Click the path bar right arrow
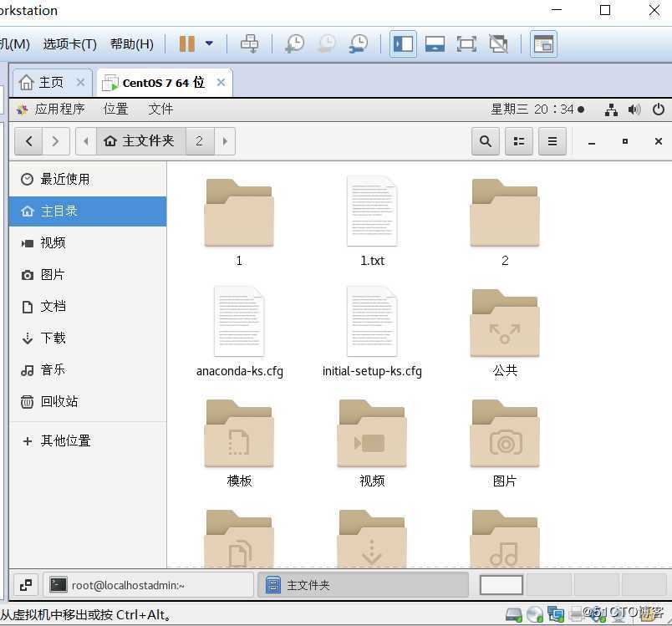The height and width of the screenshot is (626, 672). pos(225,141)
